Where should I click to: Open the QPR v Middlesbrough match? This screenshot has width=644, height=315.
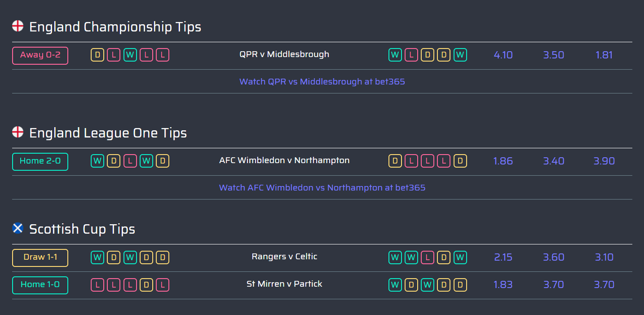click(x=284, y=54)
